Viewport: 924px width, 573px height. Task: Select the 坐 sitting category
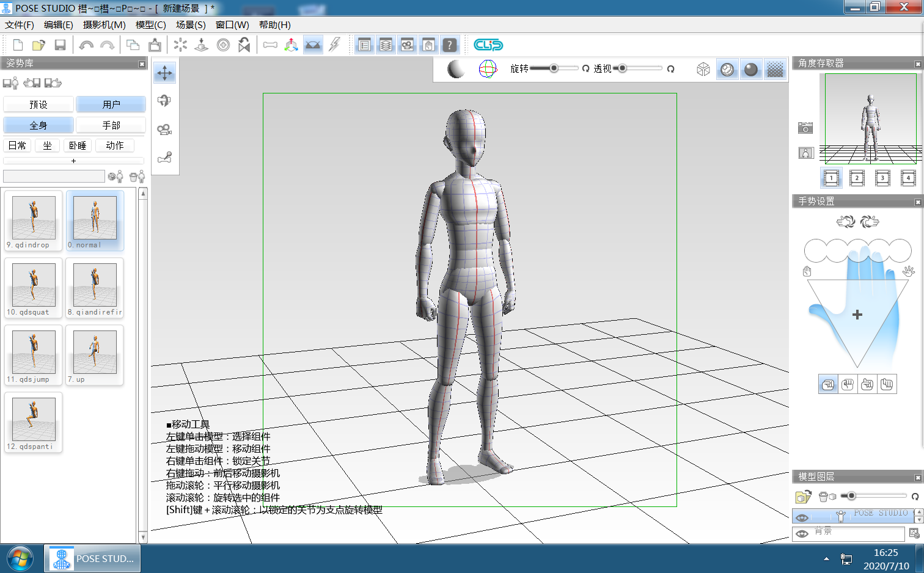point(48,145)
